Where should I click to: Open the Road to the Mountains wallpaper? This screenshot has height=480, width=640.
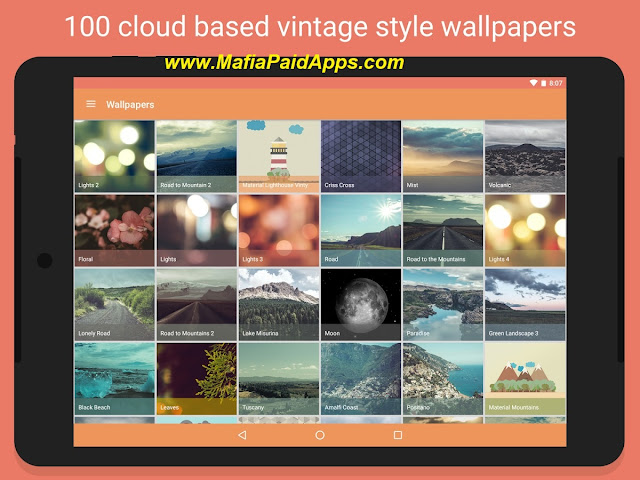pos(443,230)
